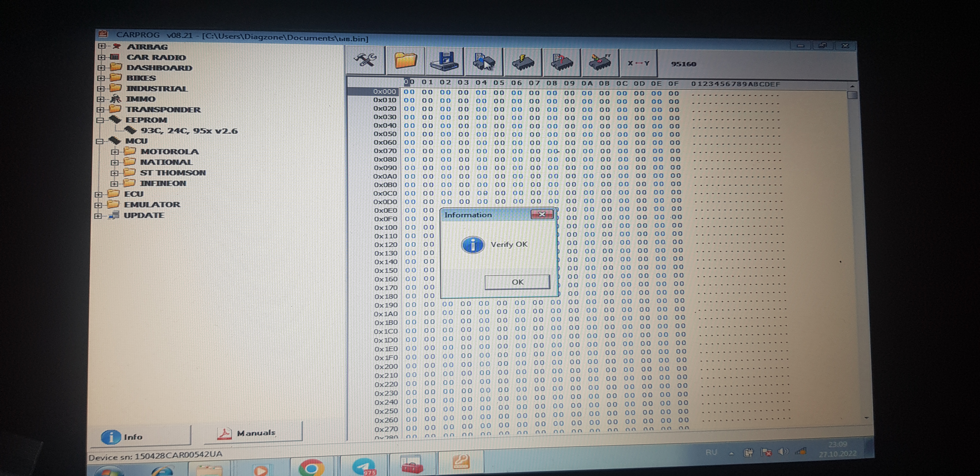Click the write chip lightning bolt icon
Image resolution: width=980 pixels, height=476 pixels.
(523, 62)
